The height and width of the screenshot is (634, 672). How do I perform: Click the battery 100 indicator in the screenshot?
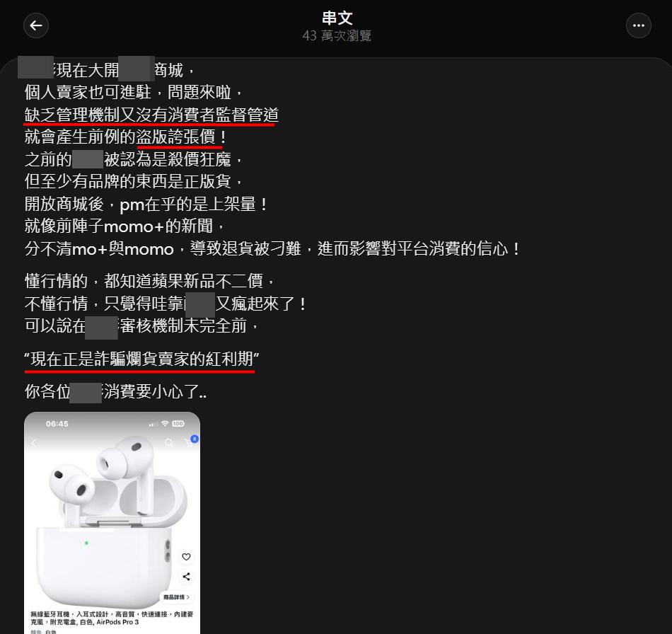tap(178, 424)
